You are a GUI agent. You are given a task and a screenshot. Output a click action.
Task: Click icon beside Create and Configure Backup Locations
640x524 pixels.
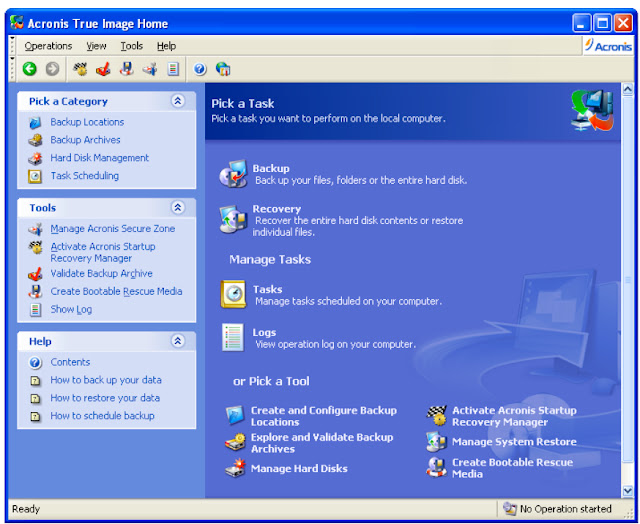[x=235, y=415]
